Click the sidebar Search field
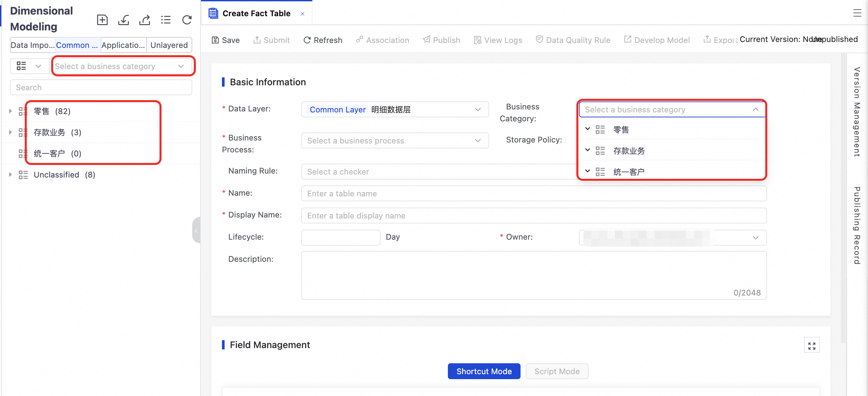Screen dimensions: 868x396 [101, 87]
